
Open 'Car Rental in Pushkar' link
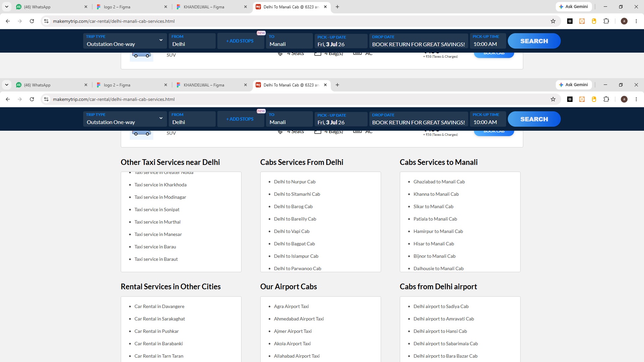pos(157,331)
